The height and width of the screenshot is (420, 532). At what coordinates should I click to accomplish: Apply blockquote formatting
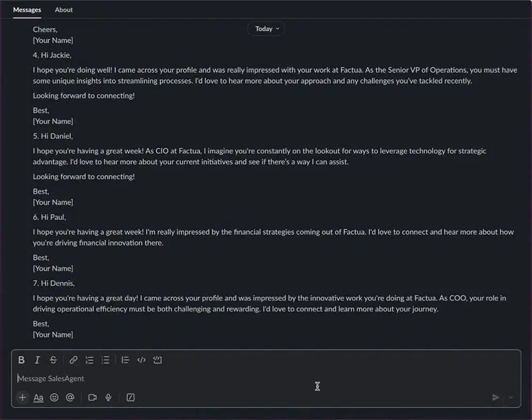point(125,360)
